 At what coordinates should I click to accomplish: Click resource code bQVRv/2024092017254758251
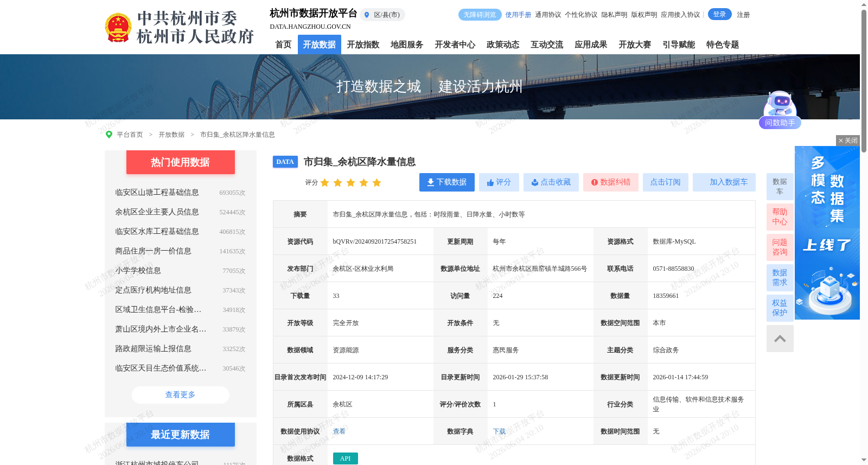(375, 241)
